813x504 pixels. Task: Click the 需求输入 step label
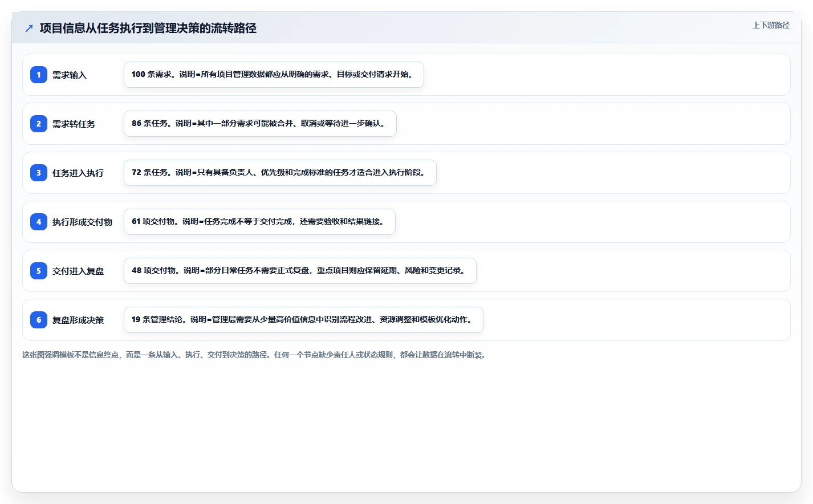(70, 75)
